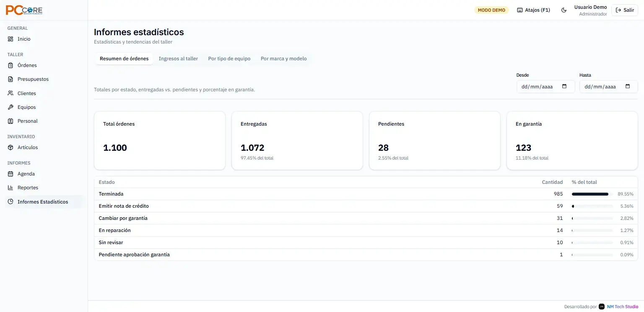
Task: Click the Pendiente aprobación garantía row label
Action: (134, 255)
